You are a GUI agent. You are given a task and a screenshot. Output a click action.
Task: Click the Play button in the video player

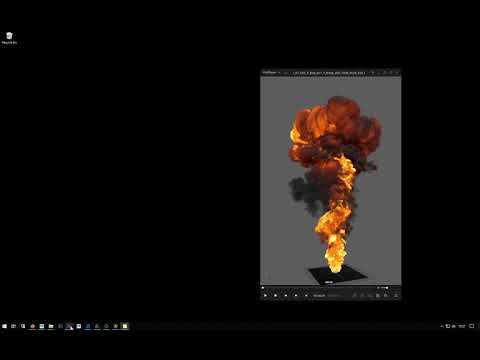tap(265, 295)
